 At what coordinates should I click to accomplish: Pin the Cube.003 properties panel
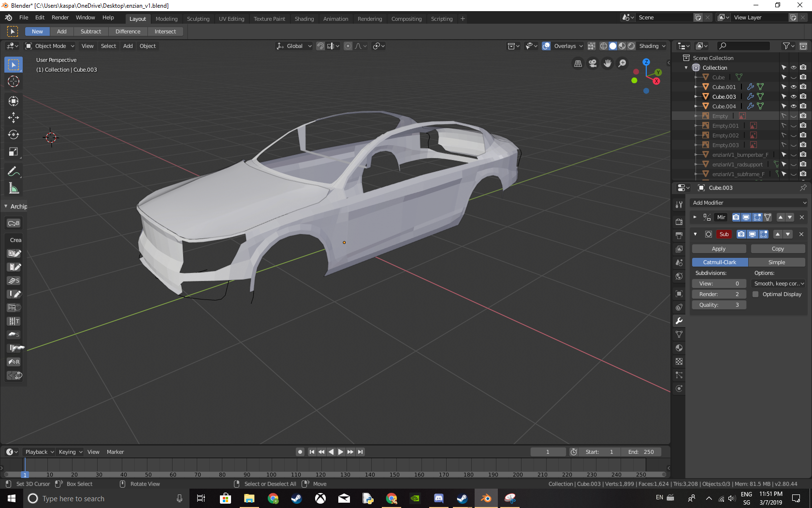(x=803, y=188)
